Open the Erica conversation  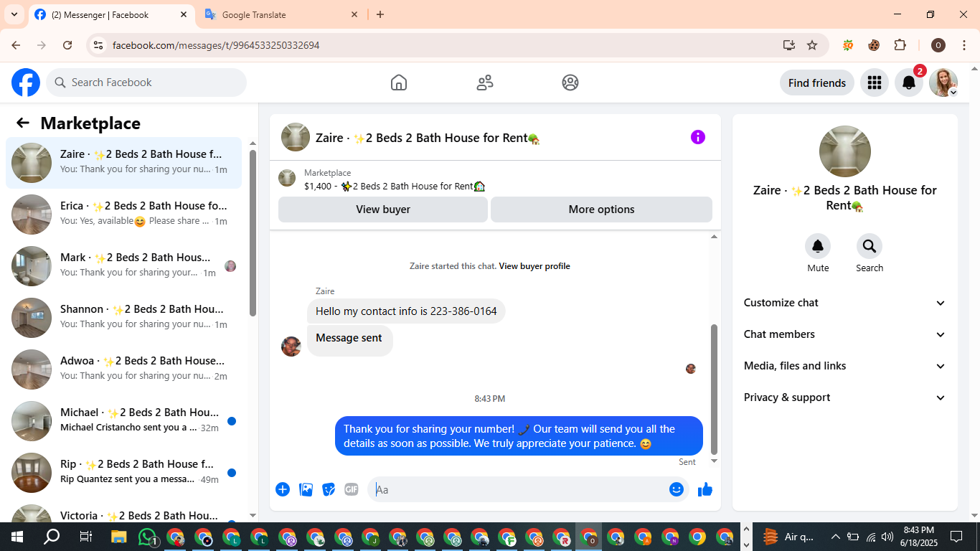[x=123, y=215]
